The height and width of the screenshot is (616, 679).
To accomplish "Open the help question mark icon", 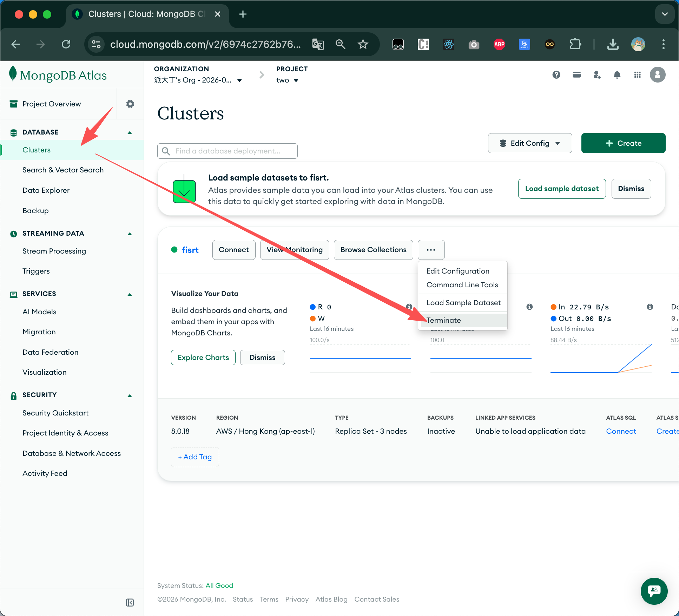I will 556,74.
